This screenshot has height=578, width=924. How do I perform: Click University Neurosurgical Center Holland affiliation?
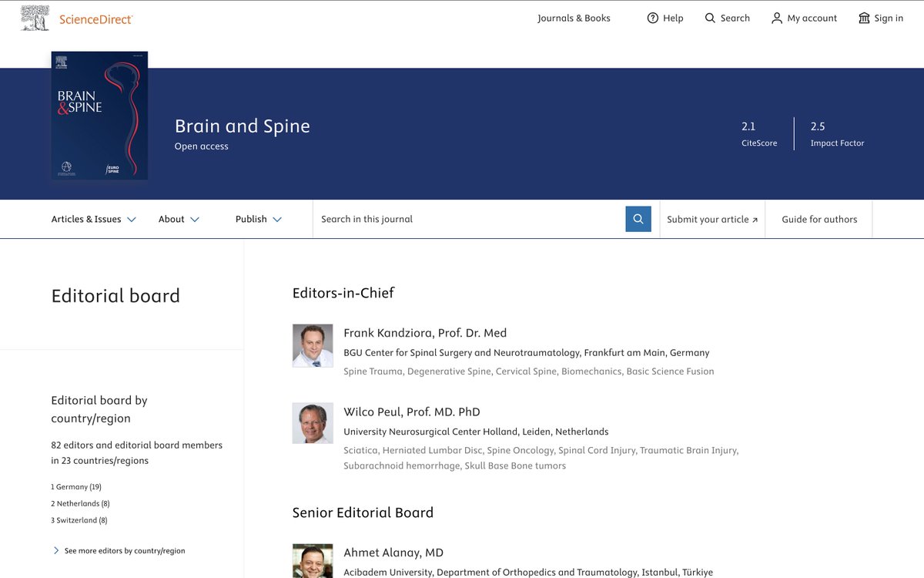(x=476, y=432)
